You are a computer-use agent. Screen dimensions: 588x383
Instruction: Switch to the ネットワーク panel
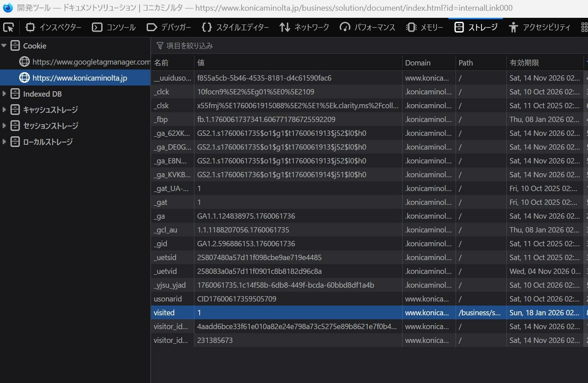pyautogui.click(x=304, y=27)
